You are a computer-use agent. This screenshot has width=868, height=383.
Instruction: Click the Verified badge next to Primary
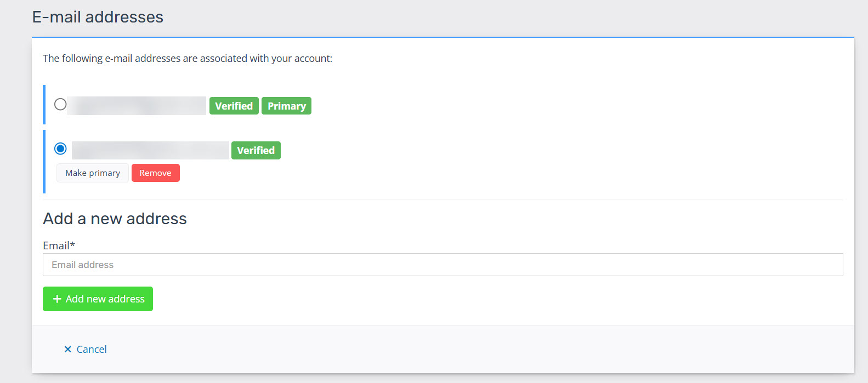pyautogui.click(x=234, y=106)
